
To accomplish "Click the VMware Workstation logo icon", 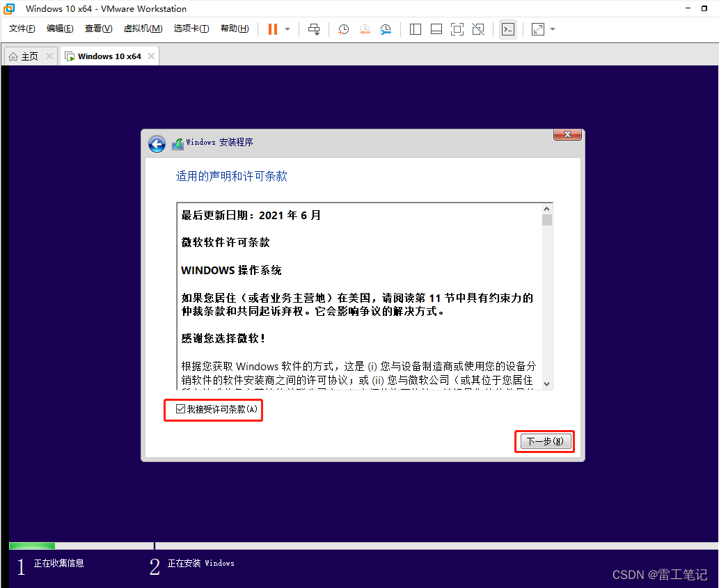I will click(9, 8).
